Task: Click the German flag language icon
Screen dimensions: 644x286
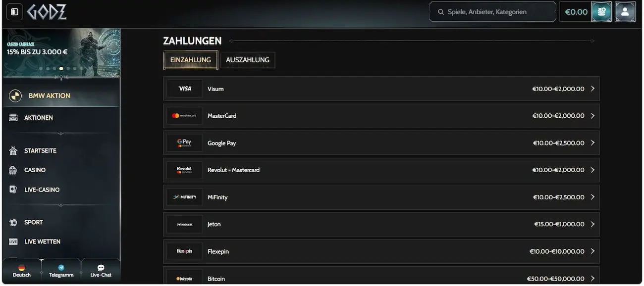Action: (x=21, y=268)
